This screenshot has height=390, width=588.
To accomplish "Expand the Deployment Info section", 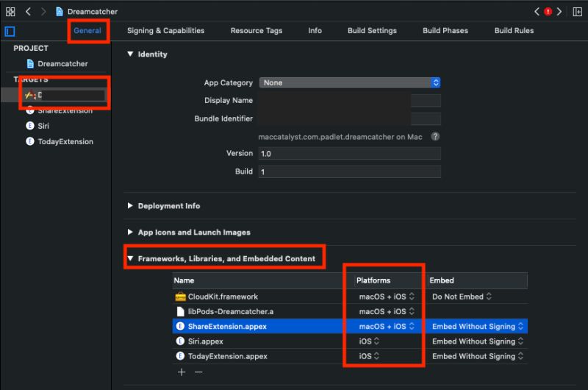I will tap(130, 206).
